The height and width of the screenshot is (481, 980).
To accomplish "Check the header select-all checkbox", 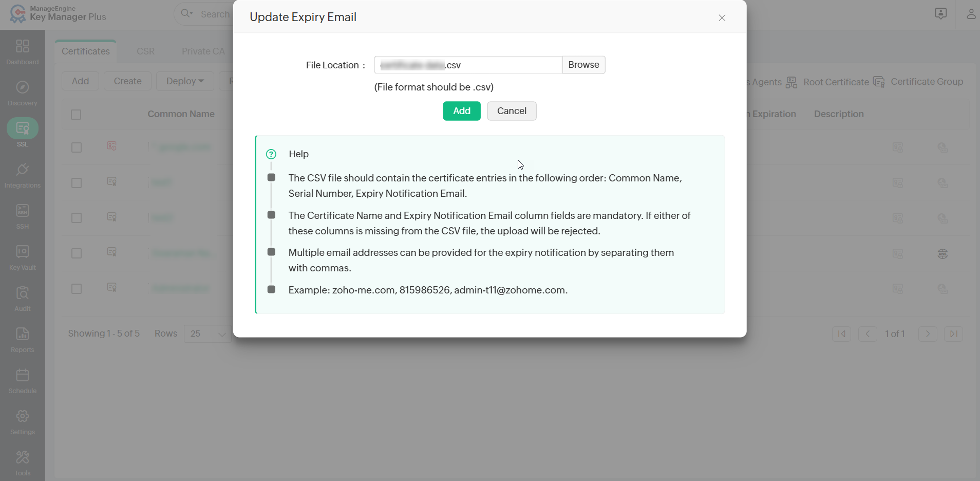I will 76,114.
